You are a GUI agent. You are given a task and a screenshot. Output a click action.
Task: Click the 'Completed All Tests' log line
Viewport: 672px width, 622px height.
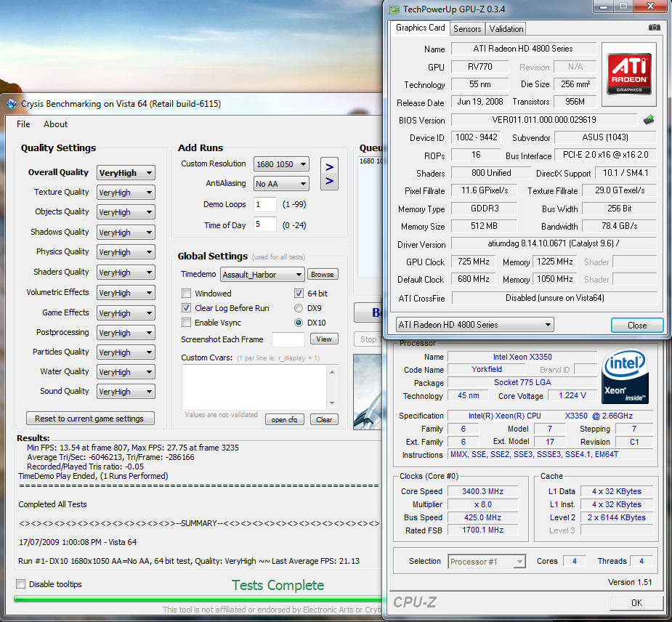(x=52, y=504)
